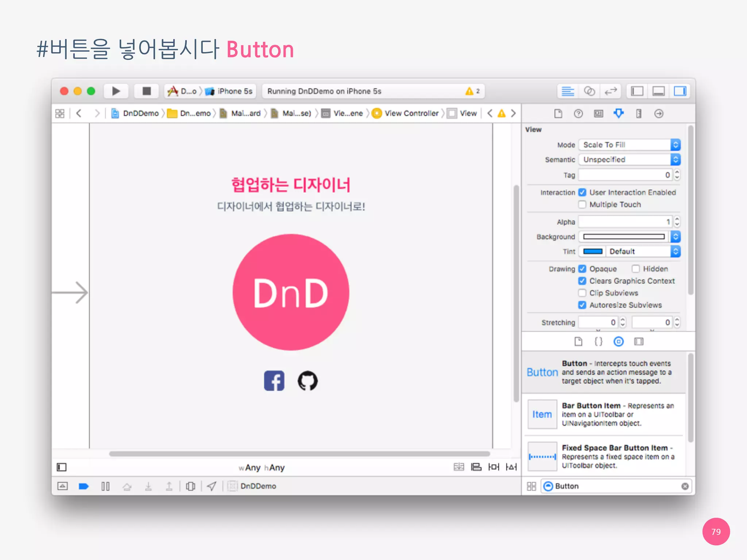Run the project with the Play button
The height and width of the screenshot is (560, 747).
[x=116, y=91]
